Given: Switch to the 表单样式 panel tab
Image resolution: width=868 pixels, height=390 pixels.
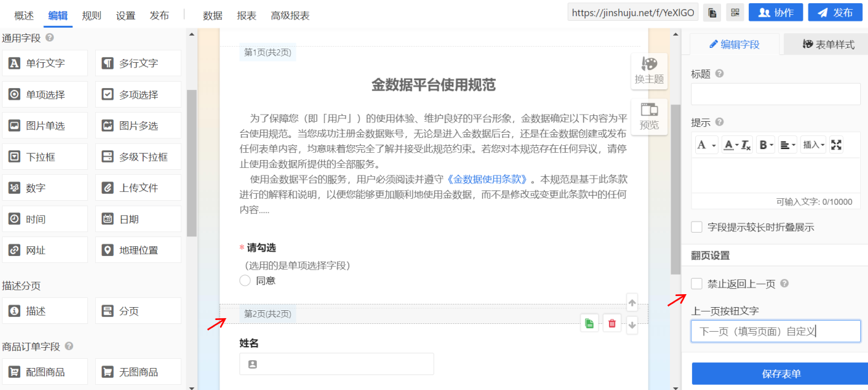Looking at the screenshot, I should [826, 44].
